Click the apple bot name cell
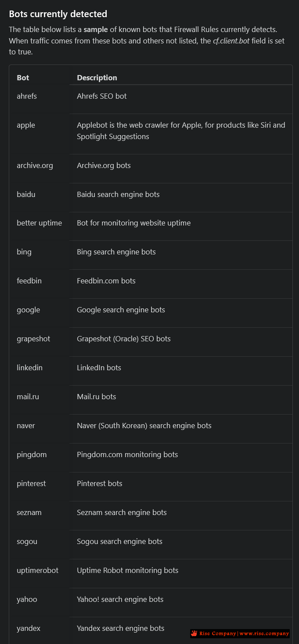This screenshot has width=299, height=644. click(26, 125)
